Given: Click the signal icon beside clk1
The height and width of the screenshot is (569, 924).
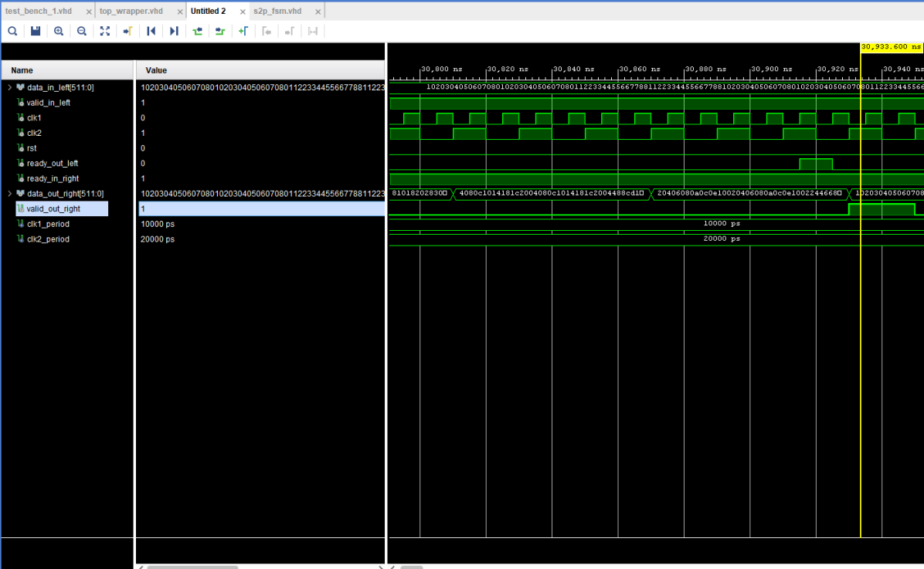Looking at the screenshot, I should (21, 118).
